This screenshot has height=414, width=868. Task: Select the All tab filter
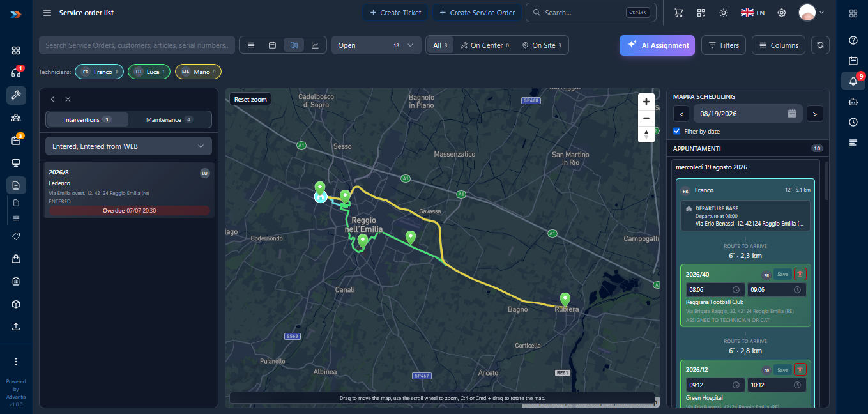[440, 45]
